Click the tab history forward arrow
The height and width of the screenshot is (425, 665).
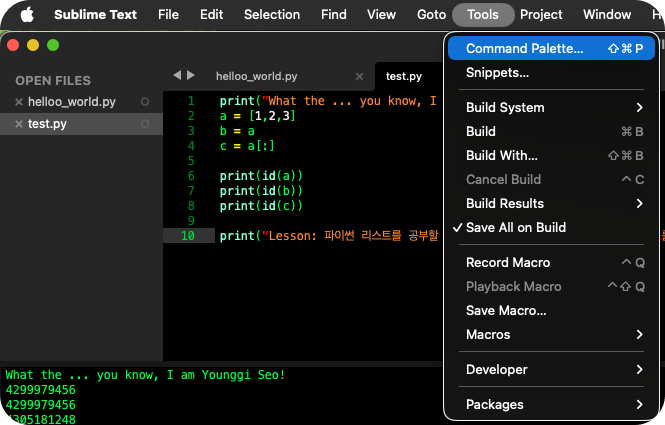coord(191,75)
